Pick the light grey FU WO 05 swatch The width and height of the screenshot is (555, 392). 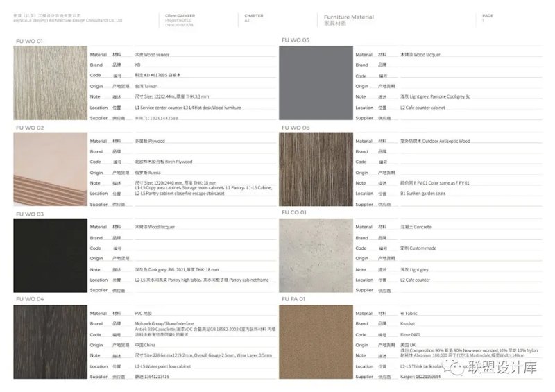coord(316,84)
